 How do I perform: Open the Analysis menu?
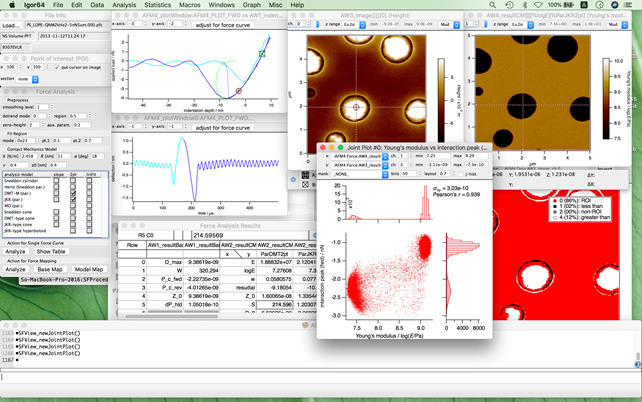click(x=124, y=5)
